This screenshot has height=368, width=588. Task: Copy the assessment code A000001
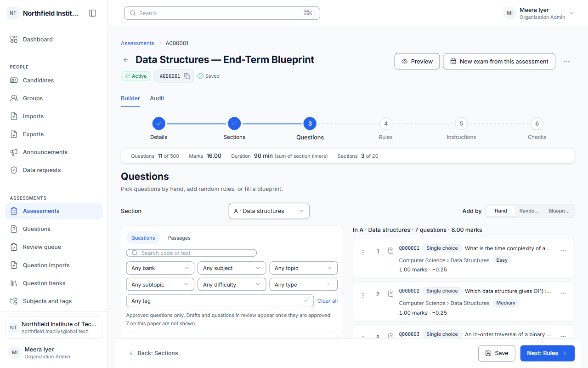187,76
